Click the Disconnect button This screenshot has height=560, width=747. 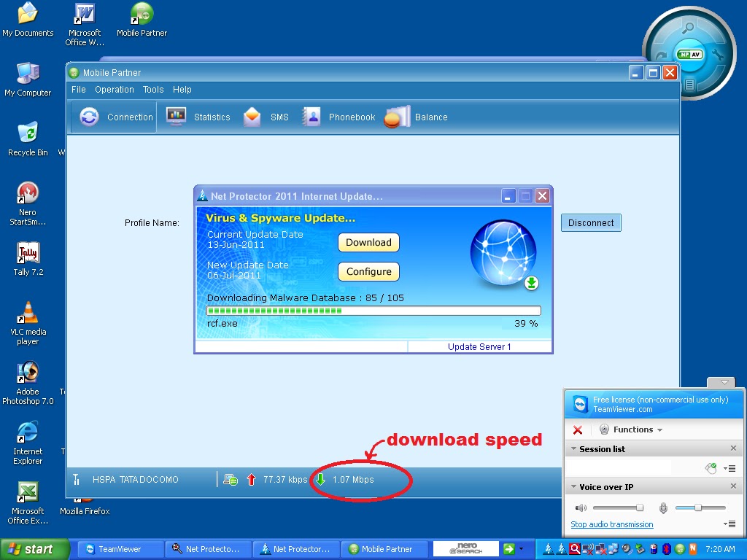pyautogui.click(x=591, y=223)
